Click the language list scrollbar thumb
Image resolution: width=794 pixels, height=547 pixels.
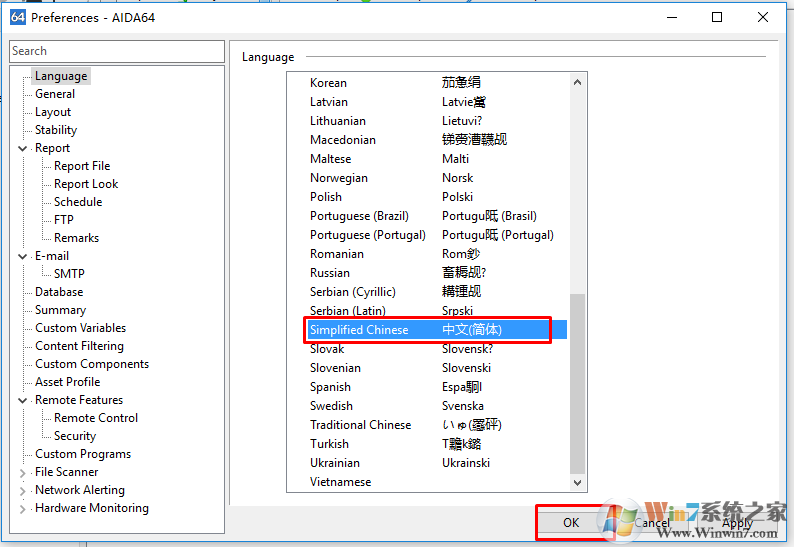577,383
